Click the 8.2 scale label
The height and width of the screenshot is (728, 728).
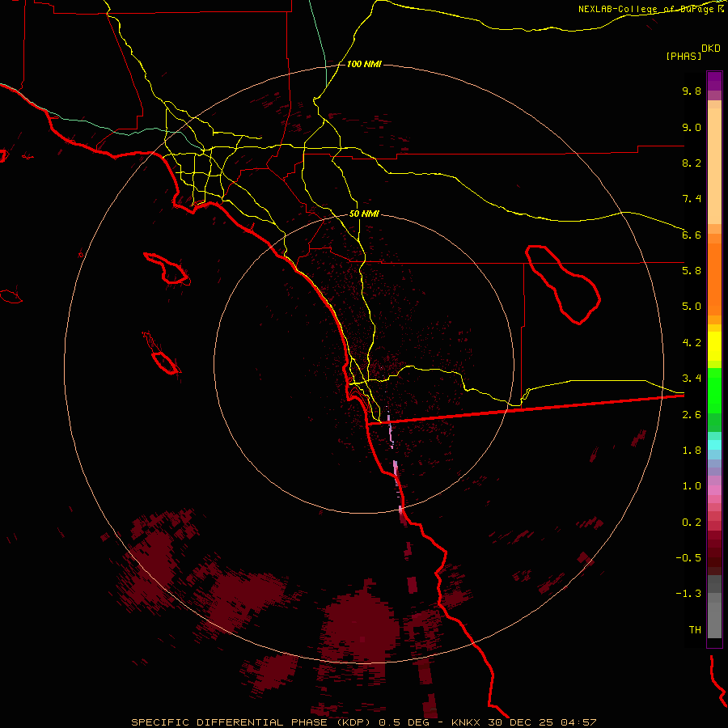(x=692, y=163)
